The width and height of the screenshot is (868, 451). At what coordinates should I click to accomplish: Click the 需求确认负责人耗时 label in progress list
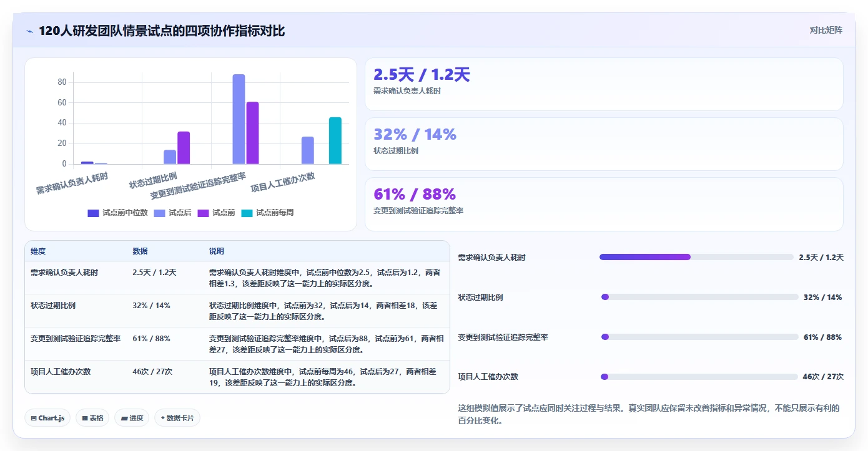(492, 257)
